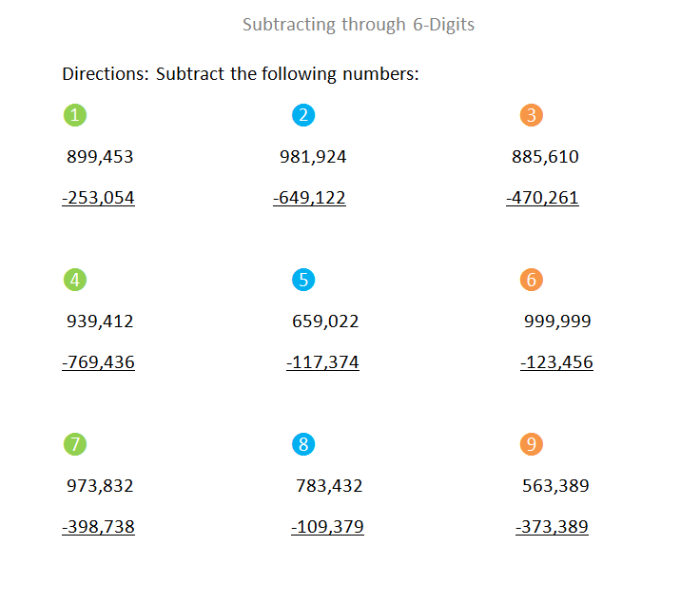This screenshot has width=700, height=604.
Task: Click the blue number 2 circle
Action: click(x=303, y=116)
